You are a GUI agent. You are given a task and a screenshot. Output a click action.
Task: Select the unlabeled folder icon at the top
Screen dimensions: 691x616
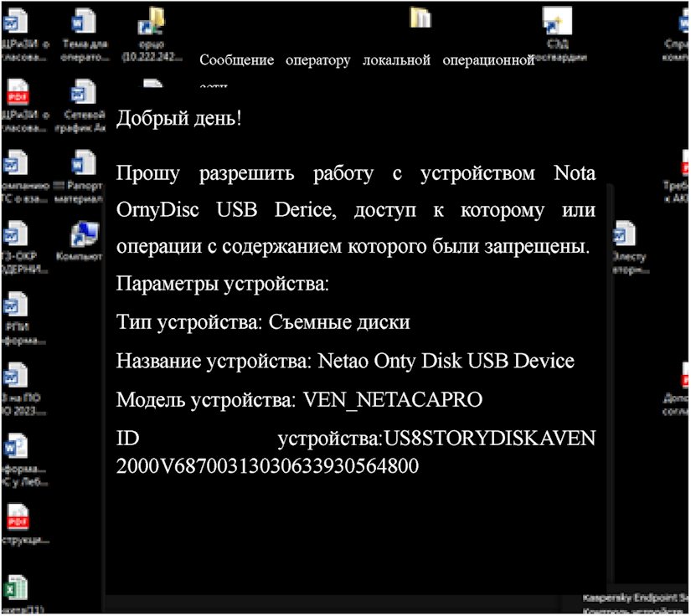point(420,18)
